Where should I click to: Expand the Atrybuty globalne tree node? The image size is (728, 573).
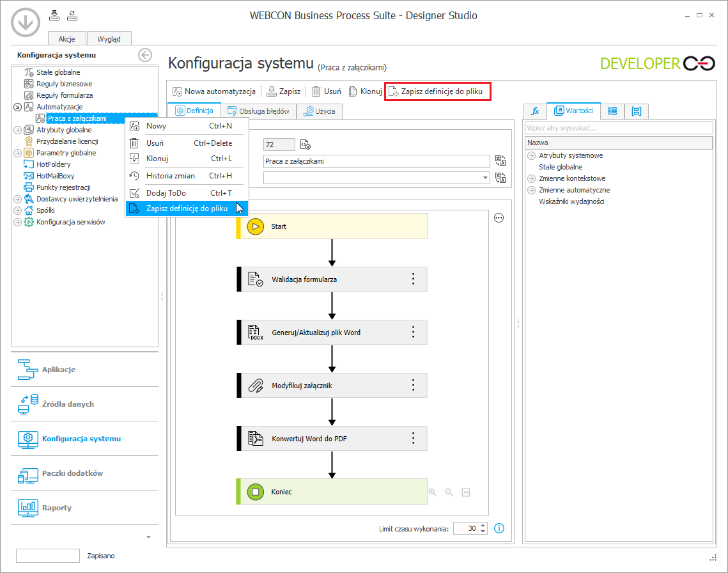tap(18, 130)
